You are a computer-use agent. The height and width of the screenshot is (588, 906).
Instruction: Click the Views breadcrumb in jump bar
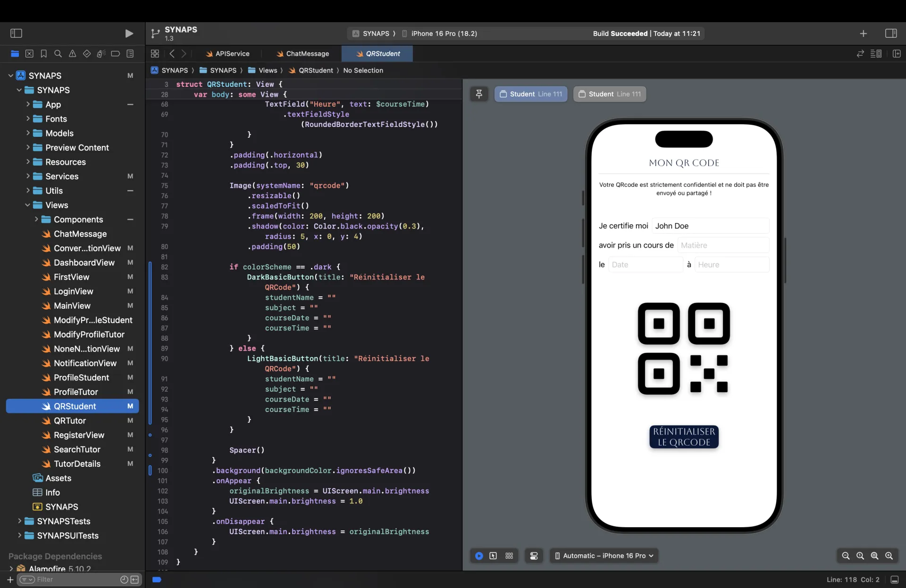(x=263, y=70)
